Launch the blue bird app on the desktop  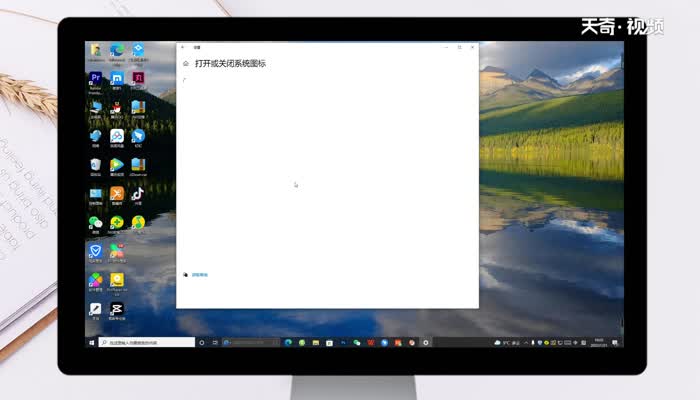pos(96,138)
